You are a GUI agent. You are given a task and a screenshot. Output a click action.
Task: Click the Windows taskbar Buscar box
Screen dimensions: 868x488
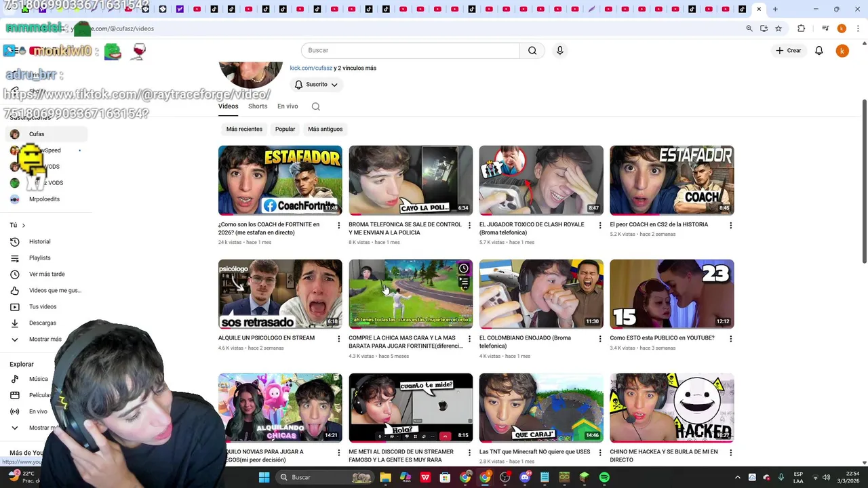[x=325, y=477]
